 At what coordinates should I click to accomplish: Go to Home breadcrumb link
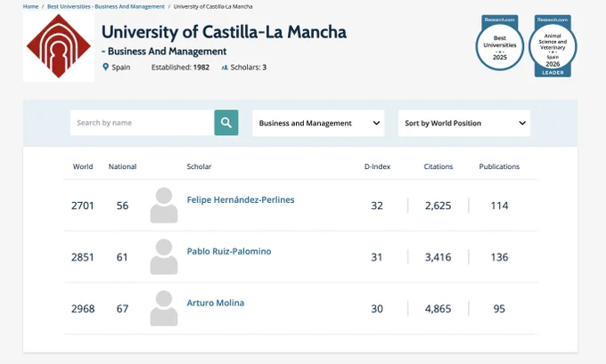point(30,6)
